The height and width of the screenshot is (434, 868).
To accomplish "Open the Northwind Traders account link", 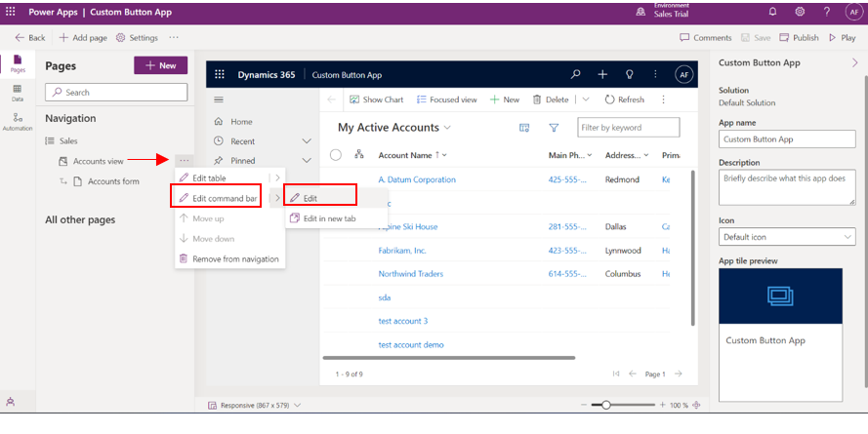I will (x=411, y=274).
